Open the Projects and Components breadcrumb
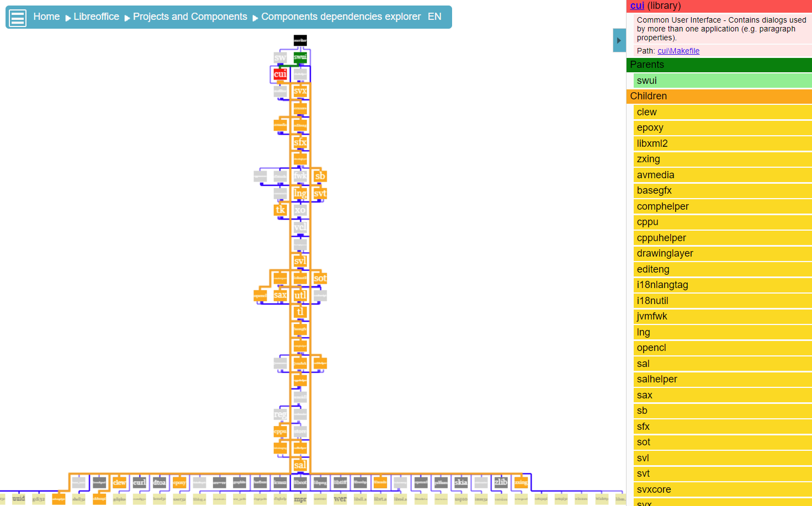Image resolution: width=812 pixels, height=506 pixels. coord(190,17)
